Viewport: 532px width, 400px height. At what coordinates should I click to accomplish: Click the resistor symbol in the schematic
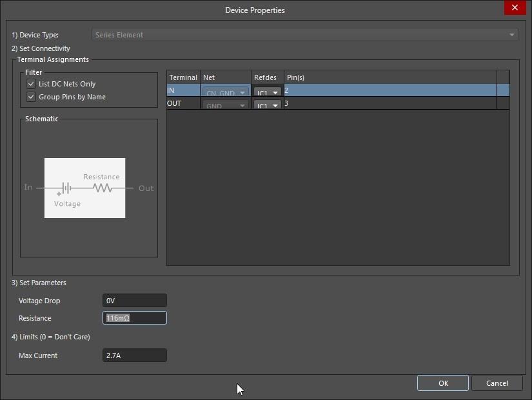[x=103, y=188]
